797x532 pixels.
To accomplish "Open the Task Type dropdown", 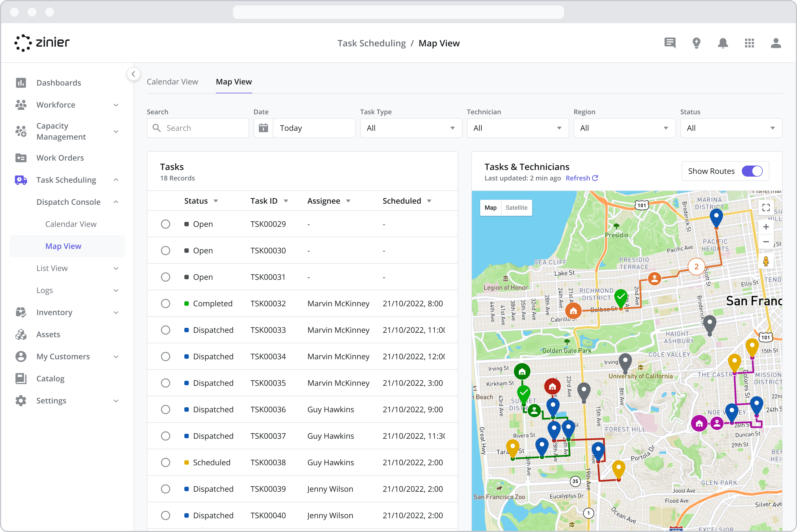I will pos(411,128).
